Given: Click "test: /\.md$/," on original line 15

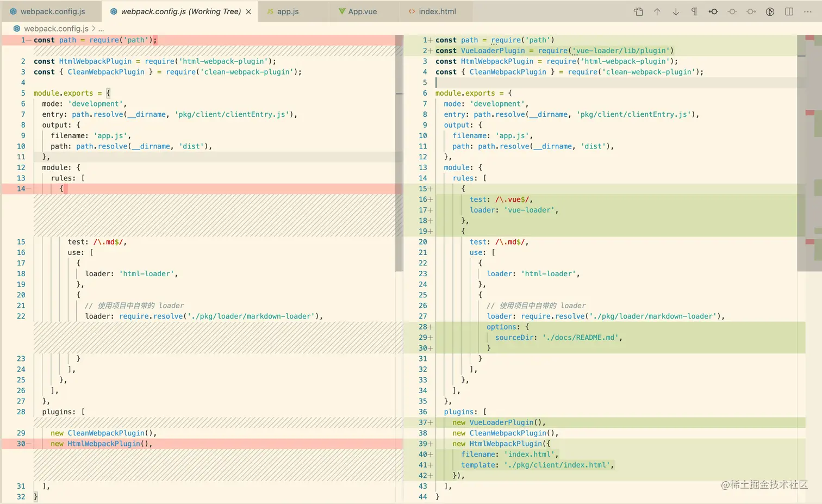Looking at the screenshot, I should click(x=97, y=242).
